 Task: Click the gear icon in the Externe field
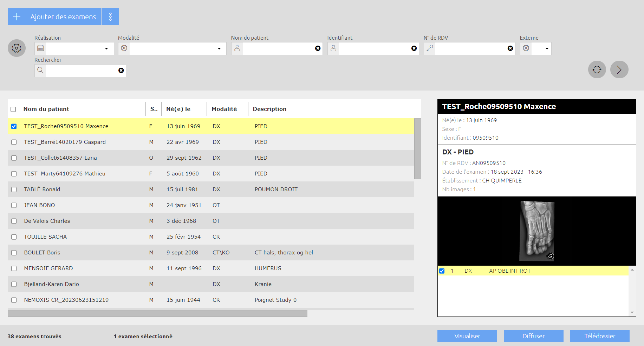click(x=526, y=48)
